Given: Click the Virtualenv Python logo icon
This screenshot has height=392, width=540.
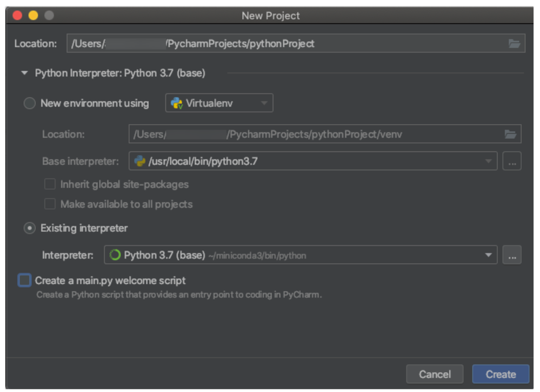Looking at the screenshot, I should 177,103.
